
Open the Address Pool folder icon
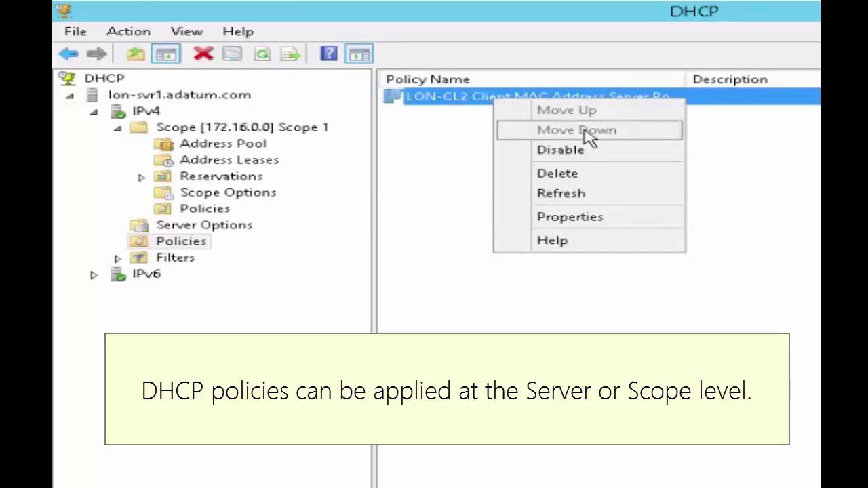pyautogui.click(x=163, y=144)
